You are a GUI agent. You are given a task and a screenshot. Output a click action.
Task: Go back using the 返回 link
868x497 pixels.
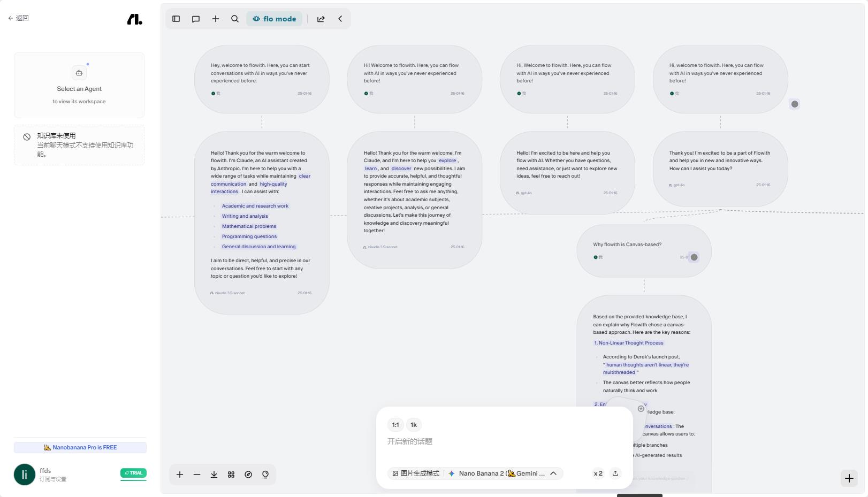19,18
